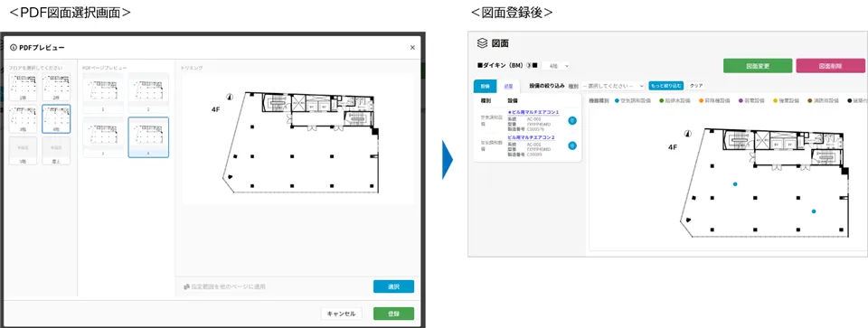Switch to the 部屋 tab

[508, 86]
